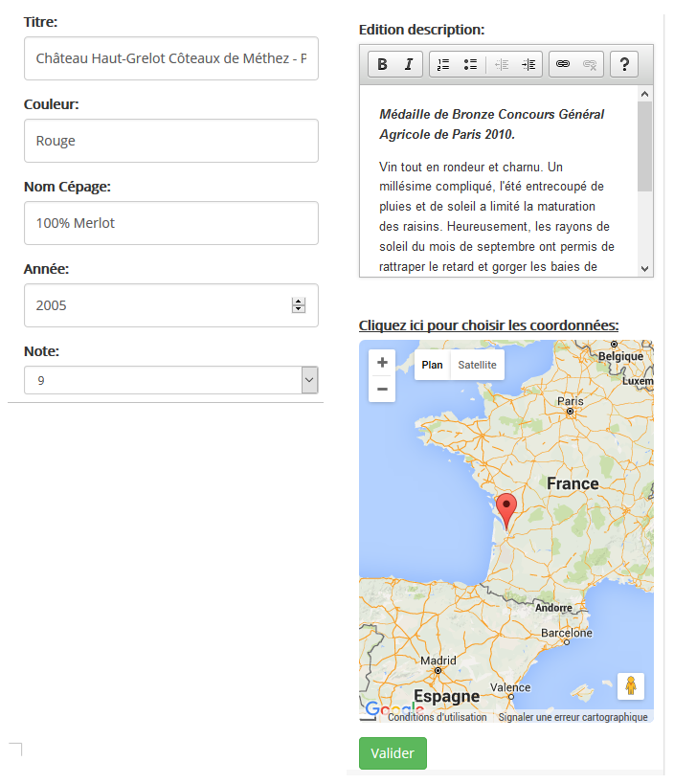Focus the Nom Cépage input field

click(171, 223)
